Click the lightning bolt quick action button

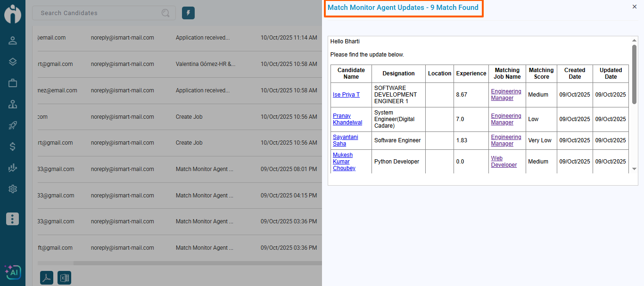pyautogui.click(x=188, y=13)
